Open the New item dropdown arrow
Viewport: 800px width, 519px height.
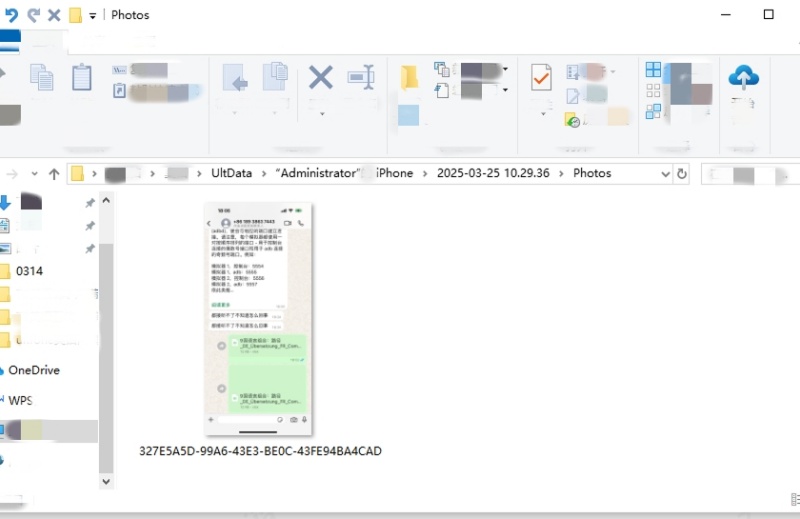pos(505,69)
